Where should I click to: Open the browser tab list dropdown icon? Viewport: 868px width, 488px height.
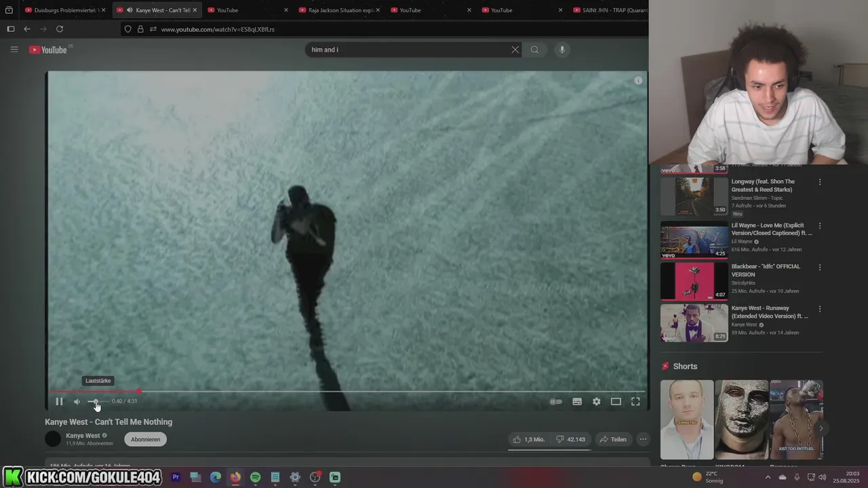coord(9,10)
